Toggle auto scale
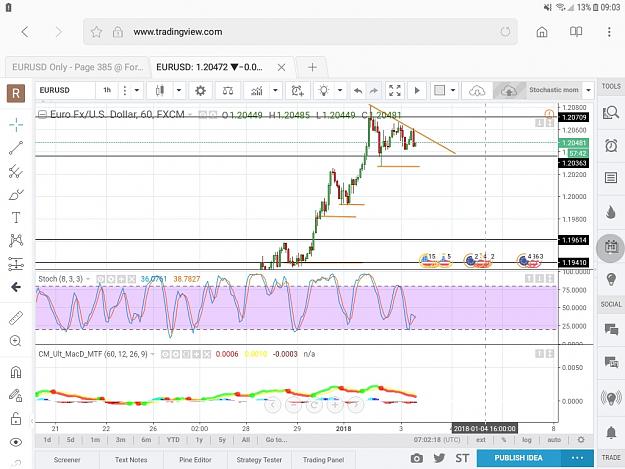 [x=554, y=440]
